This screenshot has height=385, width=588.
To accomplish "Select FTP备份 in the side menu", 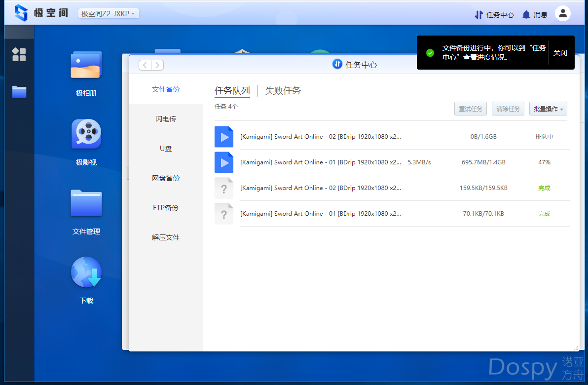I will pyautogui.click(x=165, y=208).
